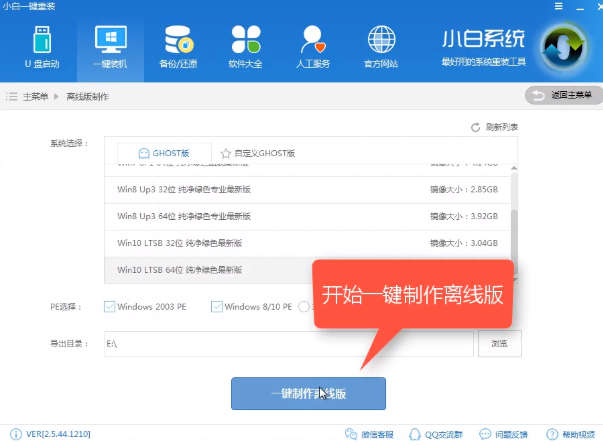Visit the 官方网站 globe icon
The width and height of the screenshot is (603, 446).
381,48
